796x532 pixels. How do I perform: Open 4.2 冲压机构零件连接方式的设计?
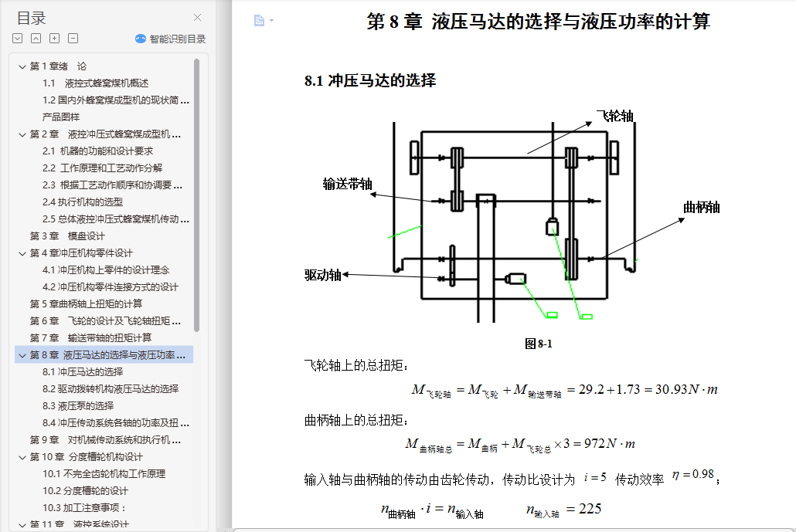[111, 287]
